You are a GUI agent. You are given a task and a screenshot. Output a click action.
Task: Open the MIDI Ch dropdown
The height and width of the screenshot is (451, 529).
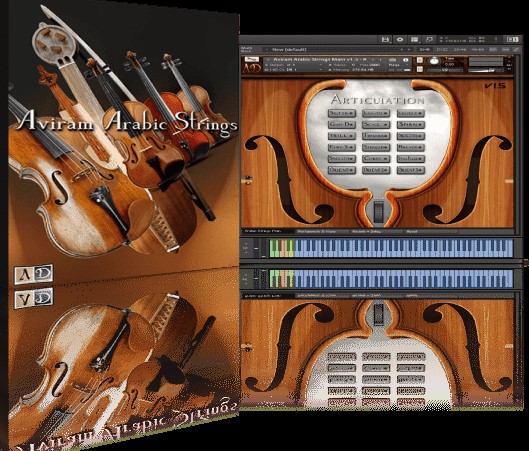[293, 70]
